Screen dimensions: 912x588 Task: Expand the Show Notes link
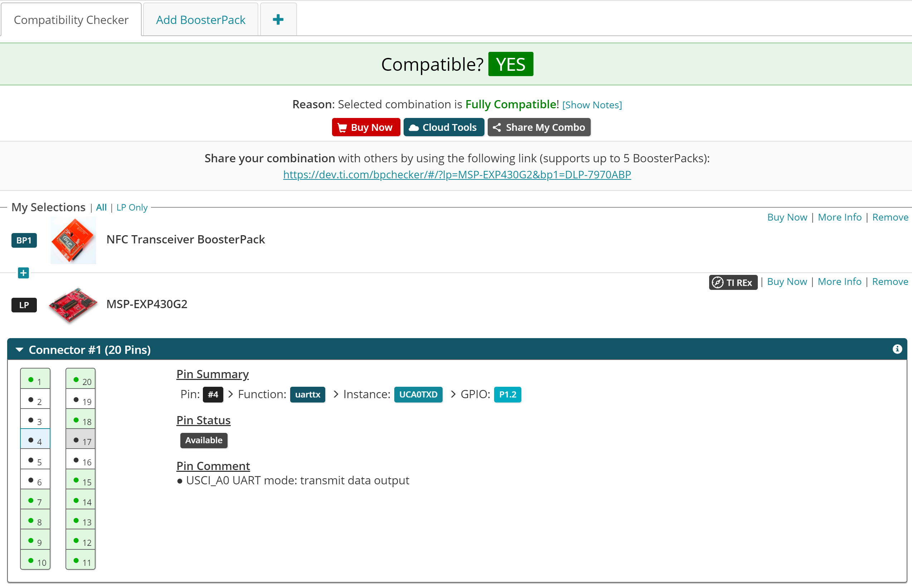[591, 105]
